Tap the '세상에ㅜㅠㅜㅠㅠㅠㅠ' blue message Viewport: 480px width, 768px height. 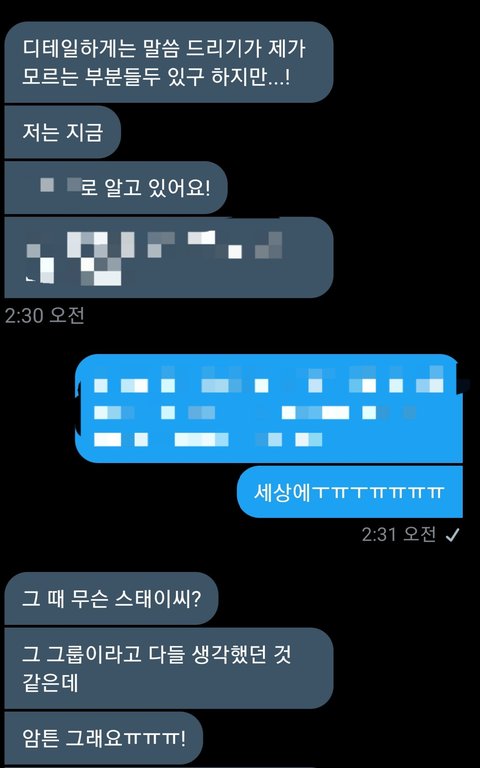pos(350,492)
